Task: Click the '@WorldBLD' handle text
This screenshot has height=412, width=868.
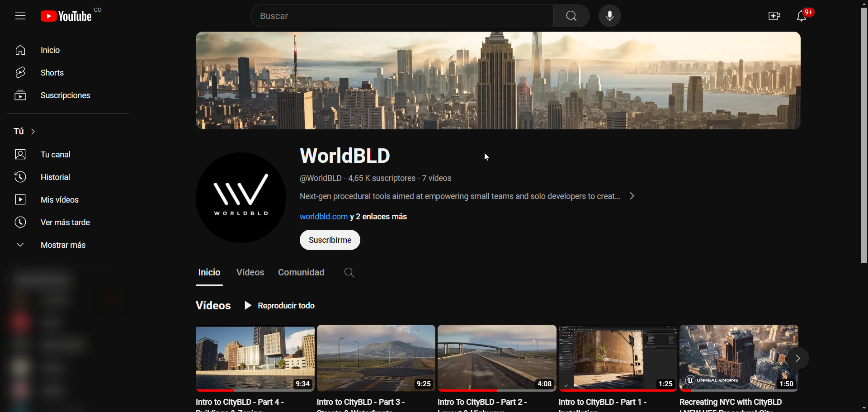Action: pyautogui.click(x=321, y=178)
